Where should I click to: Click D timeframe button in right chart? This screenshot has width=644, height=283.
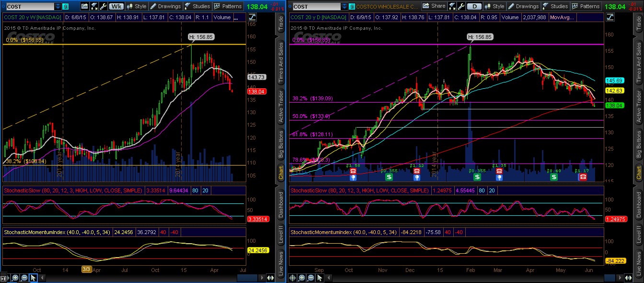point(475,6)
